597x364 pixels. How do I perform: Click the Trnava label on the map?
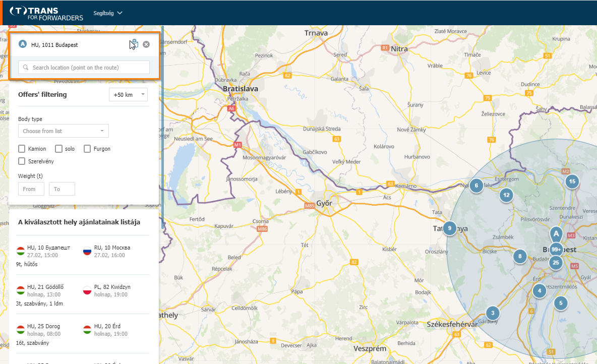pos(316,33)
